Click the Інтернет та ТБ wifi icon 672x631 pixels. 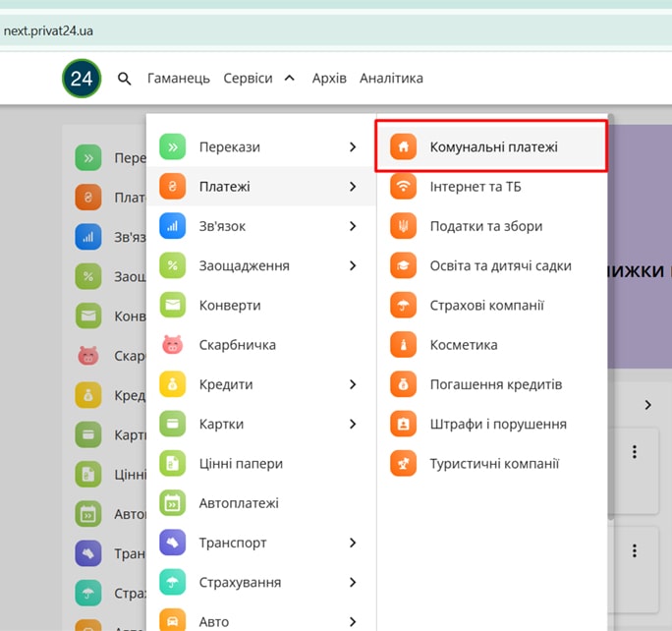(403, 187)
